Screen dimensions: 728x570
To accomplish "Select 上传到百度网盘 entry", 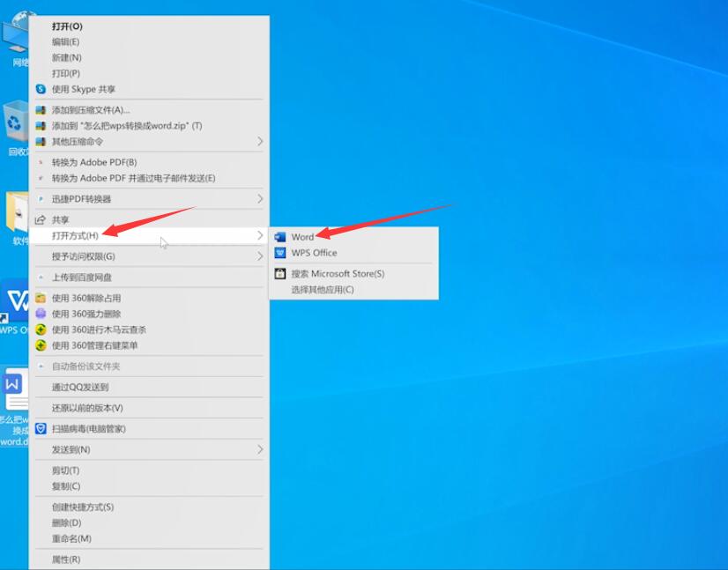I will click(x=149, y=278).
